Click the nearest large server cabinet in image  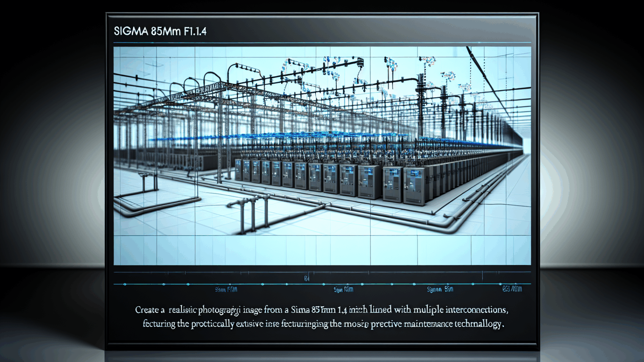point(414,186)
